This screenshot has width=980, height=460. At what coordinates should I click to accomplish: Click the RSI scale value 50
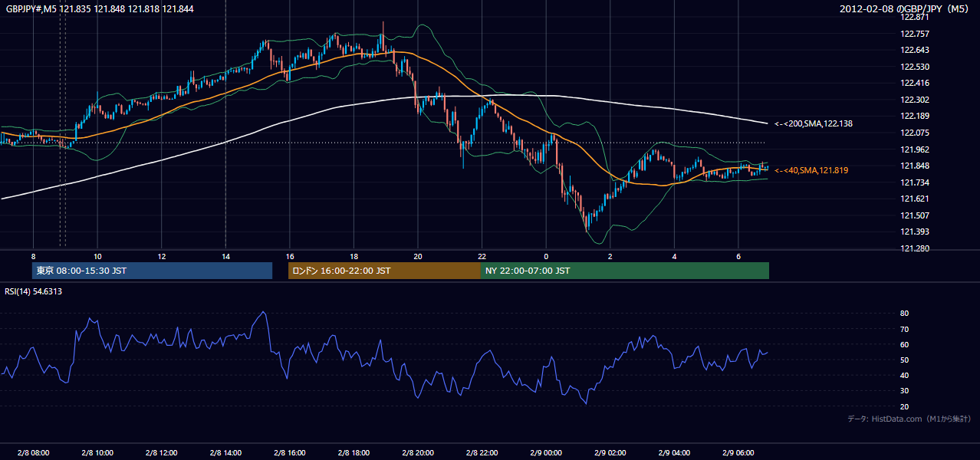click(x=905, y=360)
